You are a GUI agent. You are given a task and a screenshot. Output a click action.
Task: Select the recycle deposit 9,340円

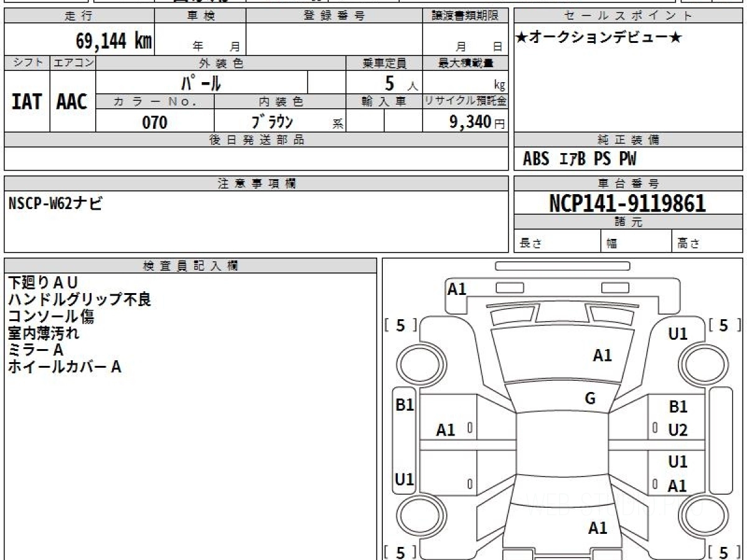[x=477, y=122]
